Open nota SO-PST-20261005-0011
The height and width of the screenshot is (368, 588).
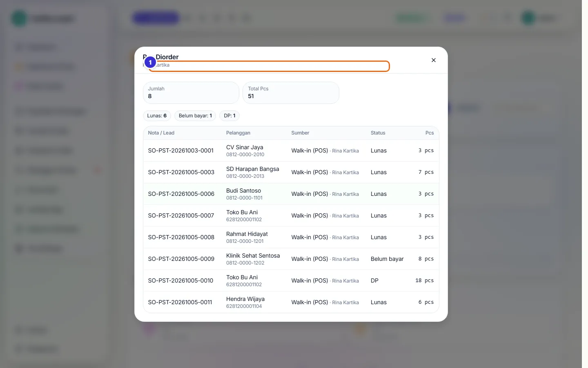[x=180, y=302]
